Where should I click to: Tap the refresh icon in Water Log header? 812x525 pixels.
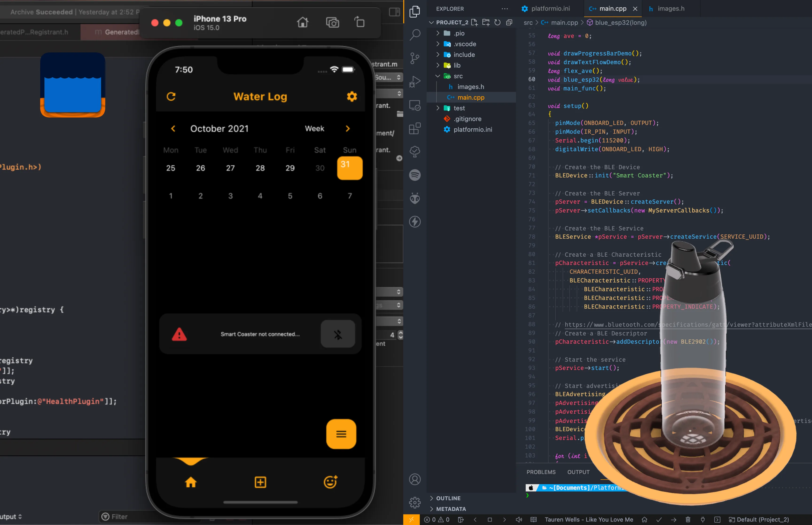point(171,97)
